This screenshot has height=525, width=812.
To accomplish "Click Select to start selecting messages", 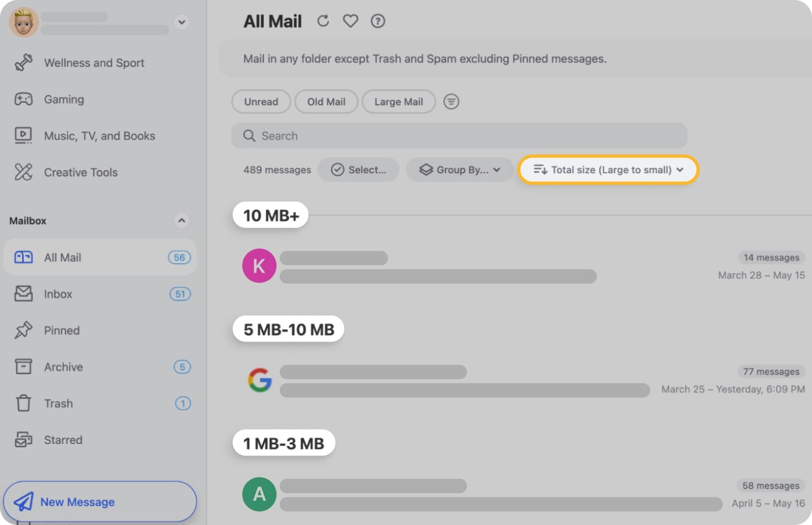I will click(358, 170).
